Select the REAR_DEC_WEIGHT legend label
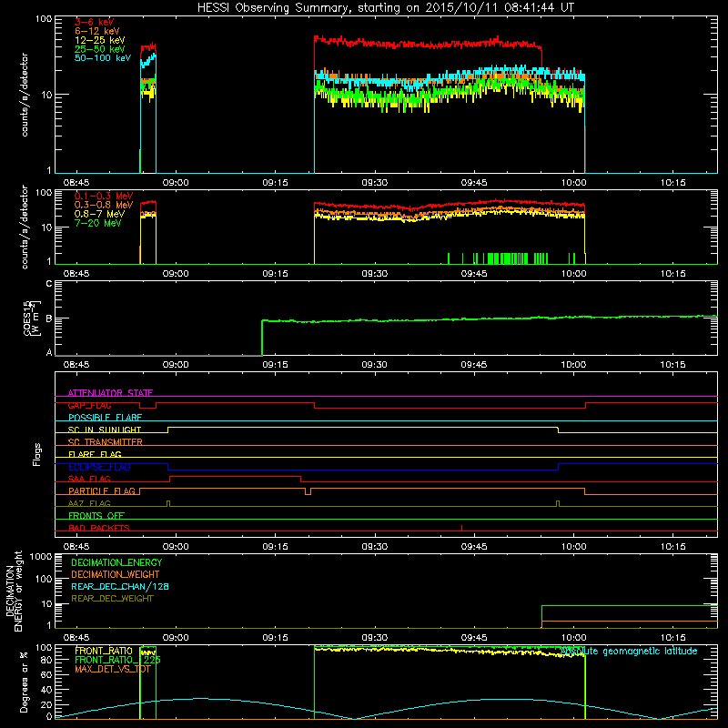The height and width of the screenshot is (728, 728). click(112, 599)
